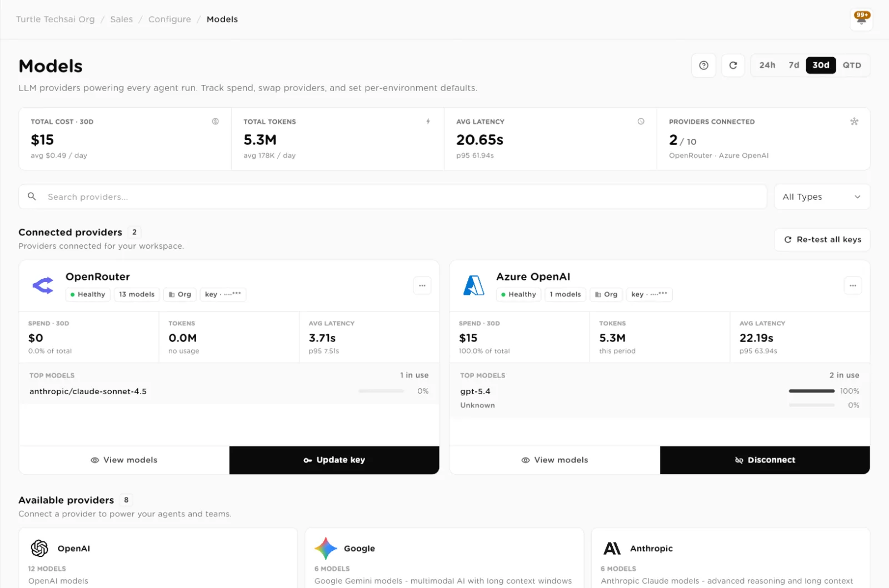
Task: Click the search magnifier icon
Action: tap(32, 197)
